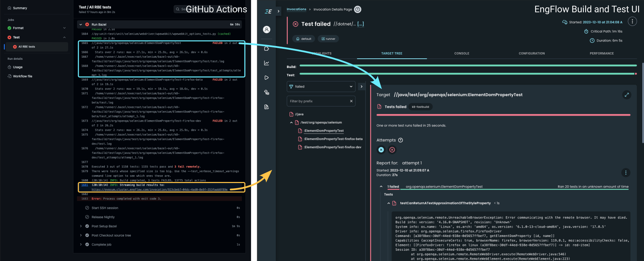
Task: Click the red Tests failed result bar
Action: [503, 115]
